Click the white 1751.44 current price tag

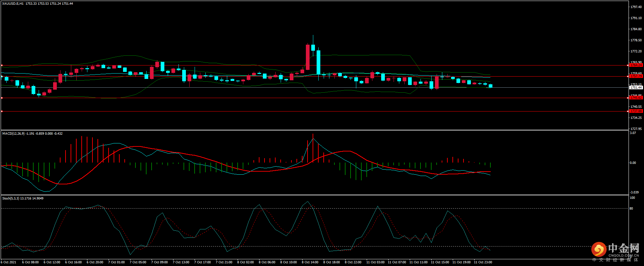pyautogui.click(x=636, y=87)
